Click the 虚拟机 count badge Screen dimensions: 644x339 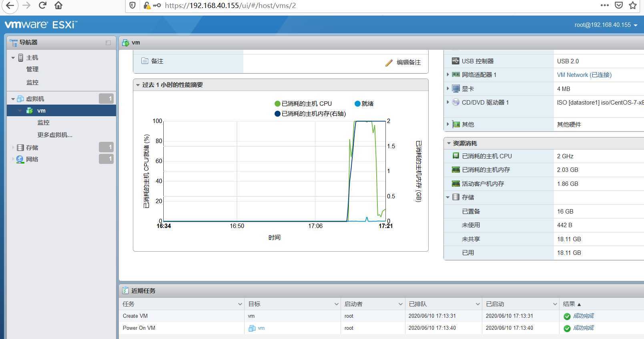pos(106,99)
